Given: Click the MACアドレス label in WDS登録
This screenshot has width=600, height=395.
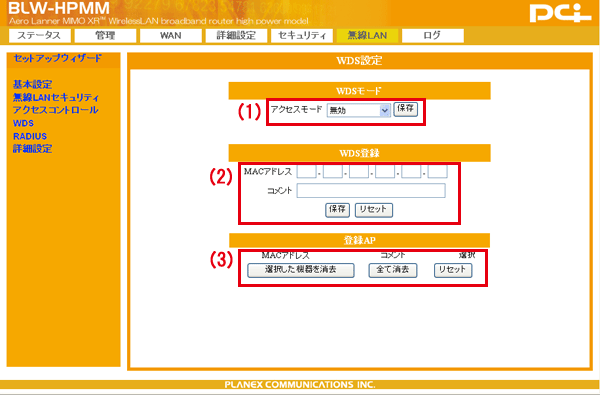Looking at the screenshot, I should click(x=268, y=172).
